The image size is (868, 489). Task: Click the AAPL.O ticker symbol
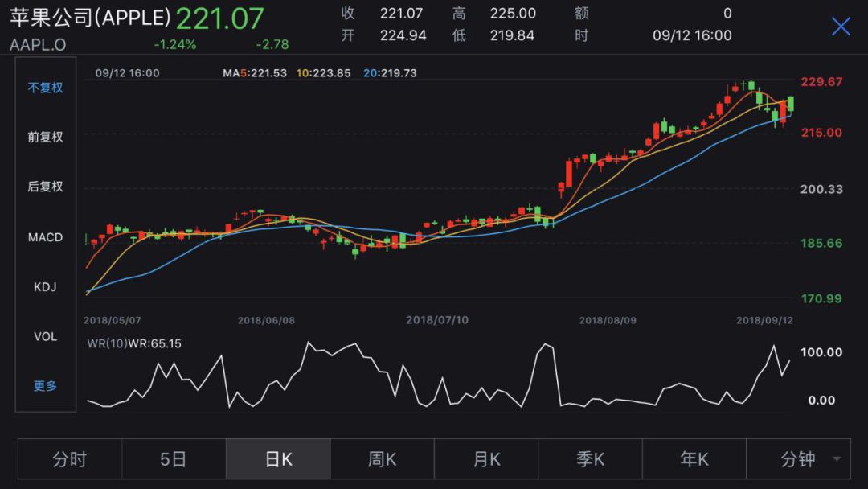[x=38, y=45]
